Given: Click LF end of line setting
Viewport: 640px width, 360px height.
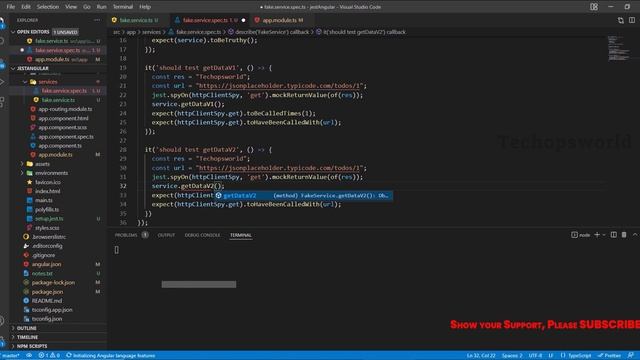Looking at the screenshot, I should coord(551,356).
